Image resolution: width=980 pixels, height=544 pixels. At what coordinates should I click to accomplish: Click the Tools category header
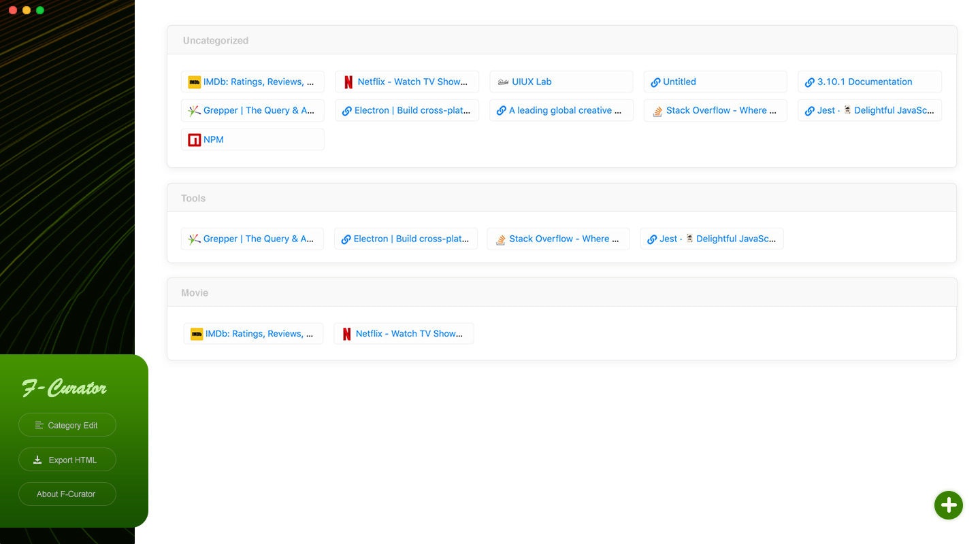coord(562,198)
